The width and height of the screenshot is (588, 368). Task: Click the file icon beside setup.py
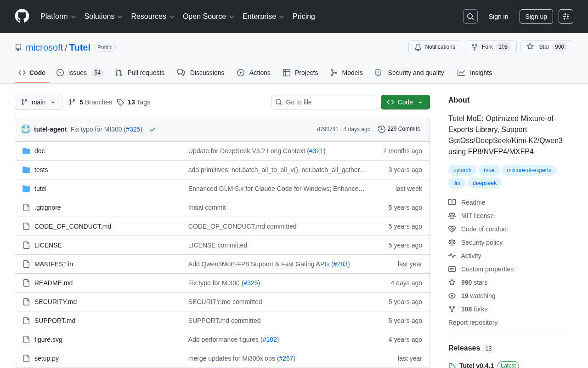pos(26,358)
